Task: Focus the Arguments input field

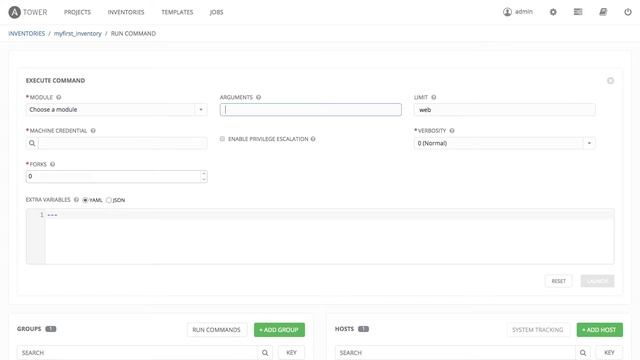Action: click(311, 109)
